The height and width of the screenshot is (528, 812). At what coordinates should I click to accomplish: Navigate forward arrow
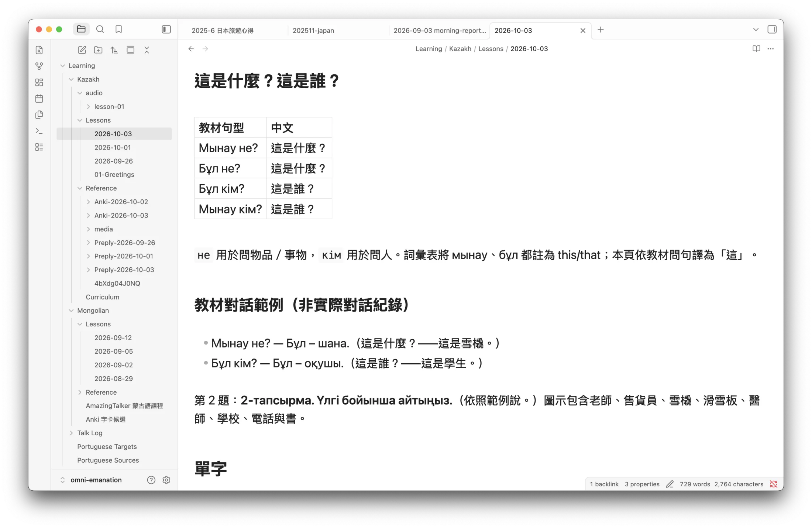(x=206, y=49)
